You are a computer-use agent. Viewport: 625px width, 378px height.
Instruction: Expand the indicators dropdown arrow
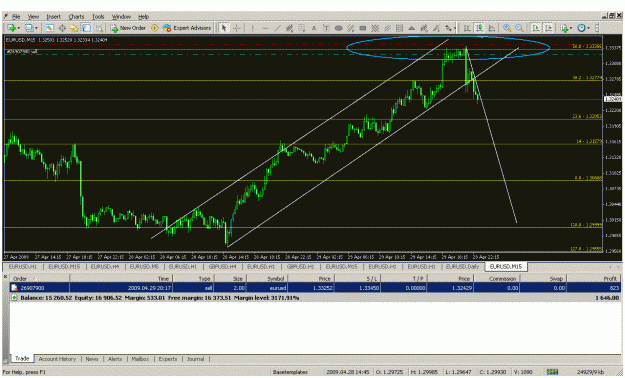(571, 28)
